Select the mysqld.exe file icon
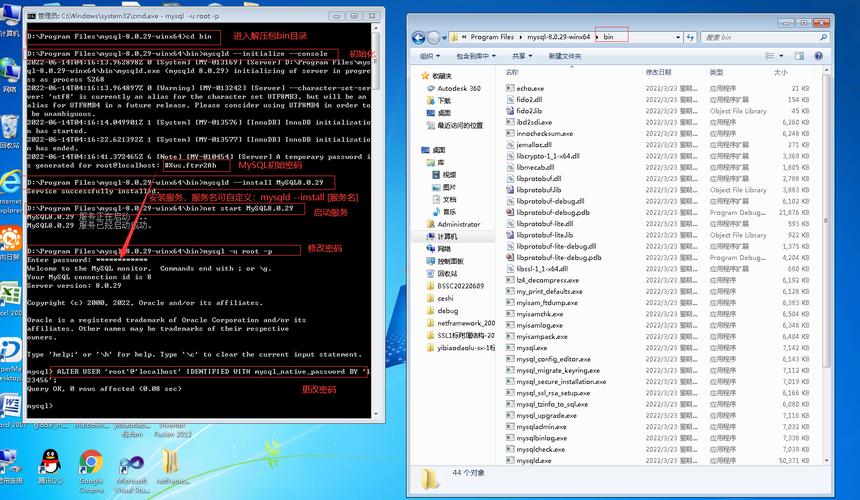Screen dimensions: 860x500 click(x=510, y=461)
